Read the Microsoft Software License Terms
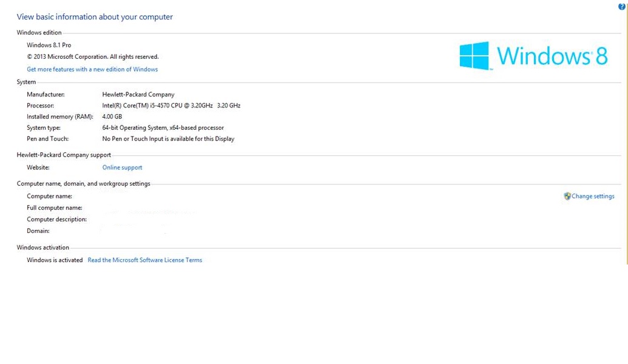 pos(145,260)
